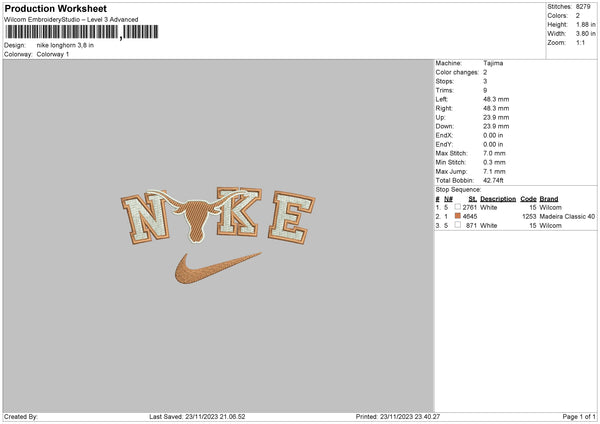Click the white swatch in stop row 1
The height and width of the screenshot is (424, 600).
(457, 207)
